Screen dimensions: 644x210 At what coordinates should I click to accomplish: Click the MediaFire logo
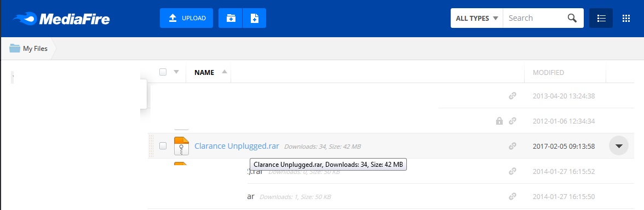click(x=61, y=19)
